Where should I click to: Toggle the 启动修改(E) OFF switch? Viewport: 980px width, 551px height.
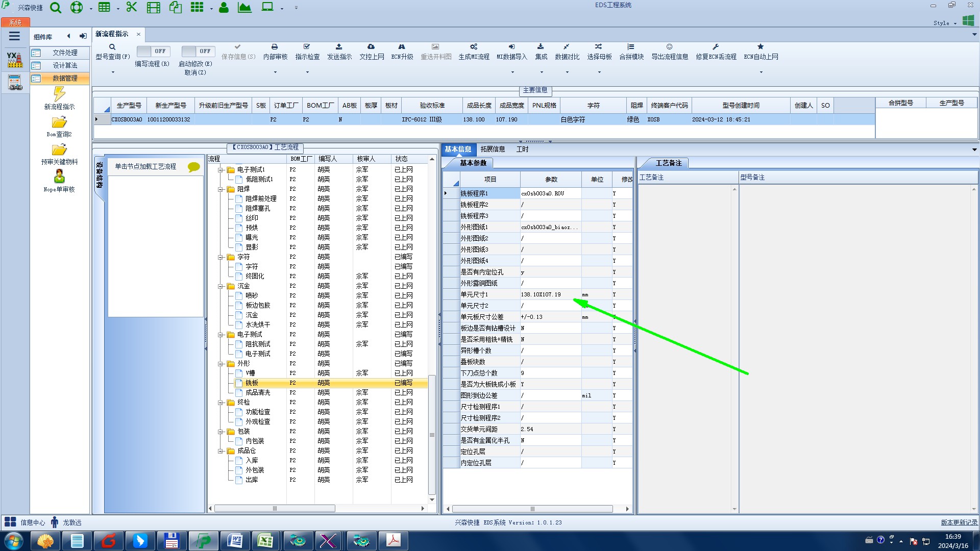[x=198, y=51]
